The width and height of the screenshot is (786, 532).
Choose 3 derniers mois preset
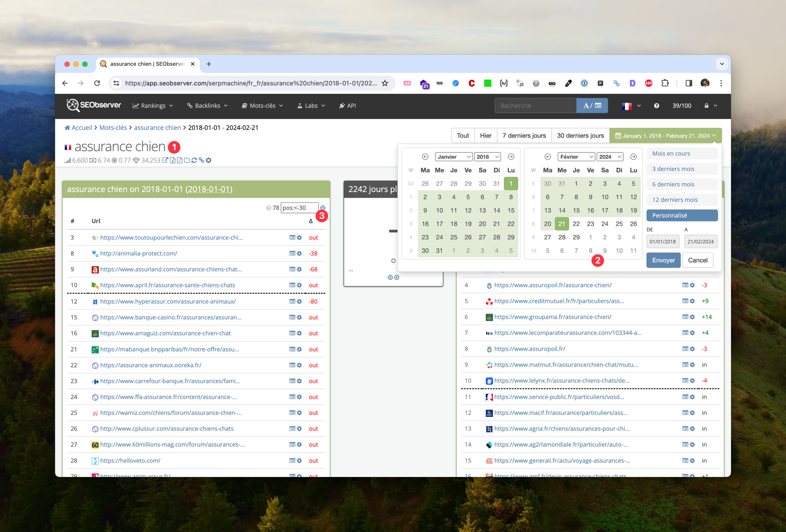(682, 169)
